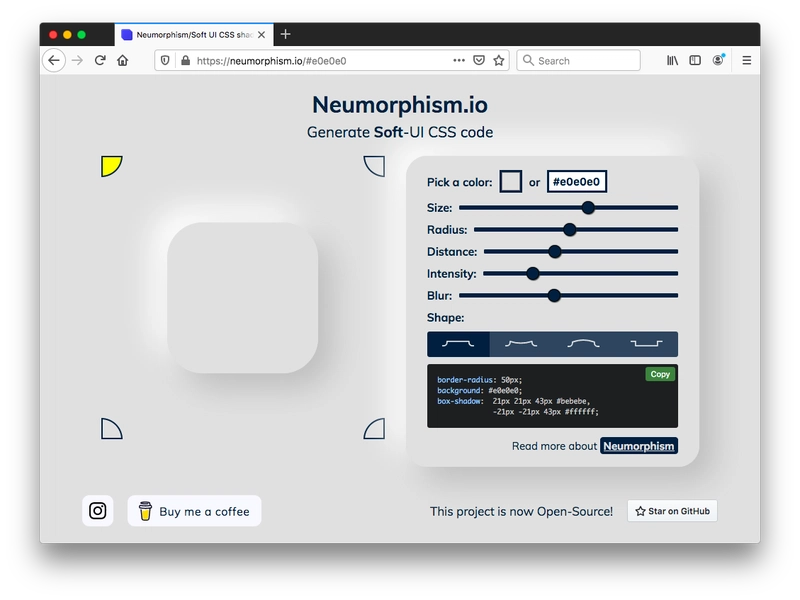Open the Firefox hamburger menu
This screenshot has width=800, height=600.
(746, 61)
